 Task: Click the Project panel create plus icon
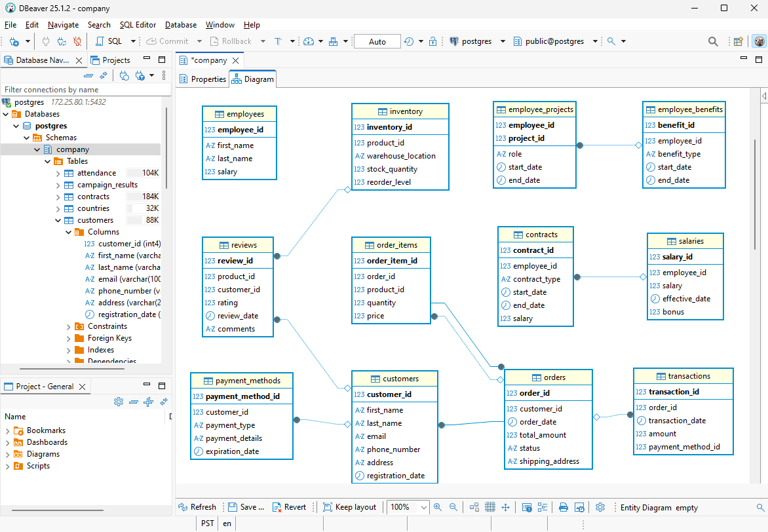[148, 402]
